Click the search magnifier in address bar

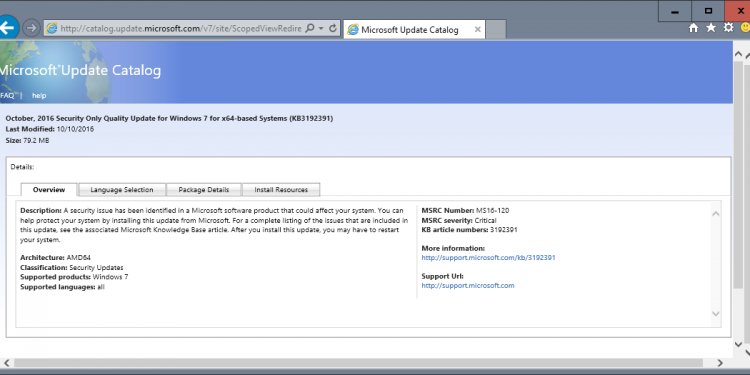(309, 29)
